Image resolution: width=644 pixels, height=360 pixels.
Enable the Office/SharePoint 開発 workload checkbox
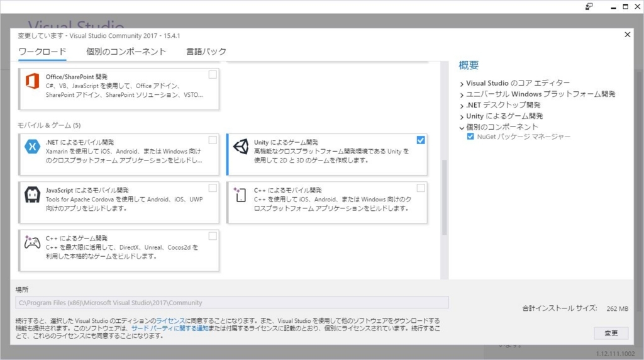[213, 75]
